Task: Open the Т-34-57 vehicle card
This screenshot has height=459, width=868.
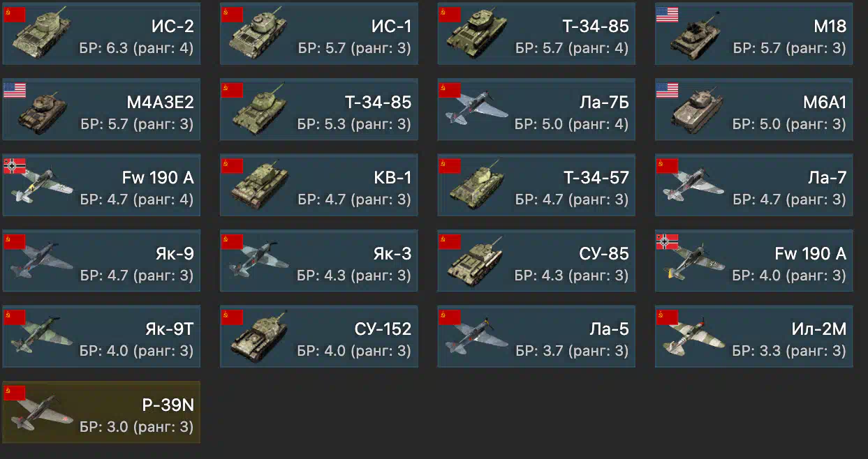Action: 536,185
